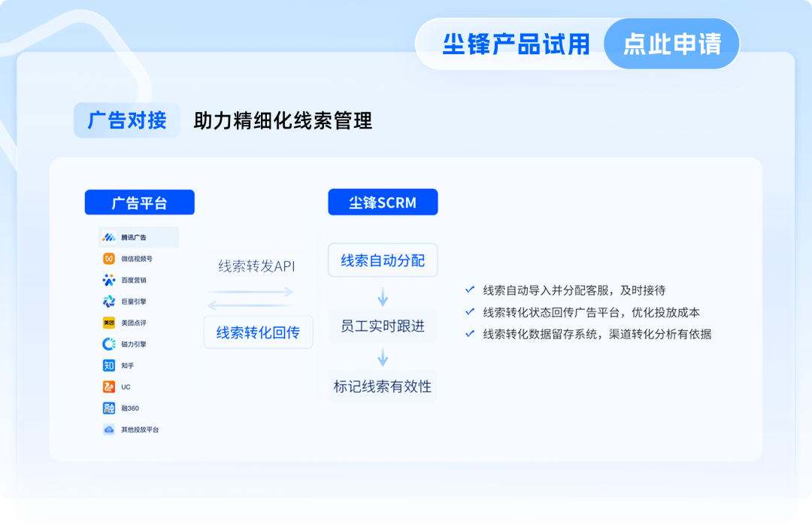Click the down arrow below 员工实时跟进
Screen dimensions: 812x525
click(383, 357)
